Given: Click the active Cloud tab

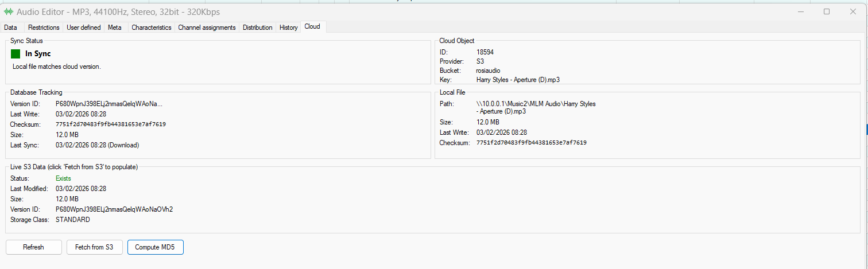Looking at the screenshot, I should coord(312,27).
